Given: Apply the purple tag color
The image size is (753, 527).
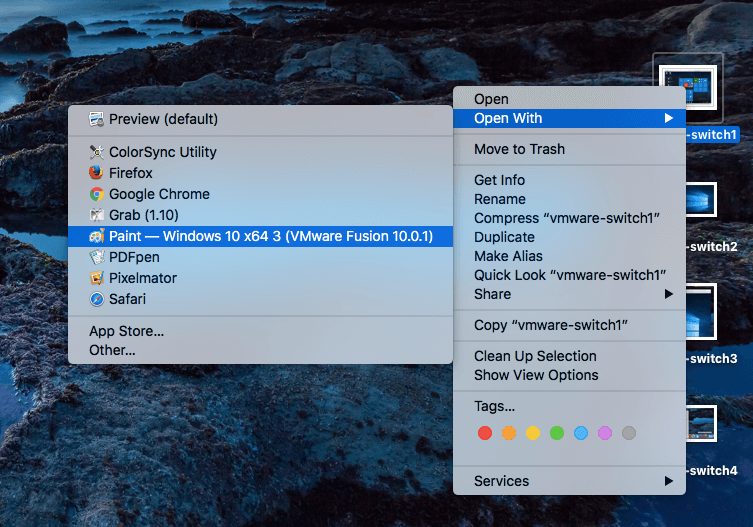Looking at the screenshot, I should pyautogui.click(x=605, y=433).
